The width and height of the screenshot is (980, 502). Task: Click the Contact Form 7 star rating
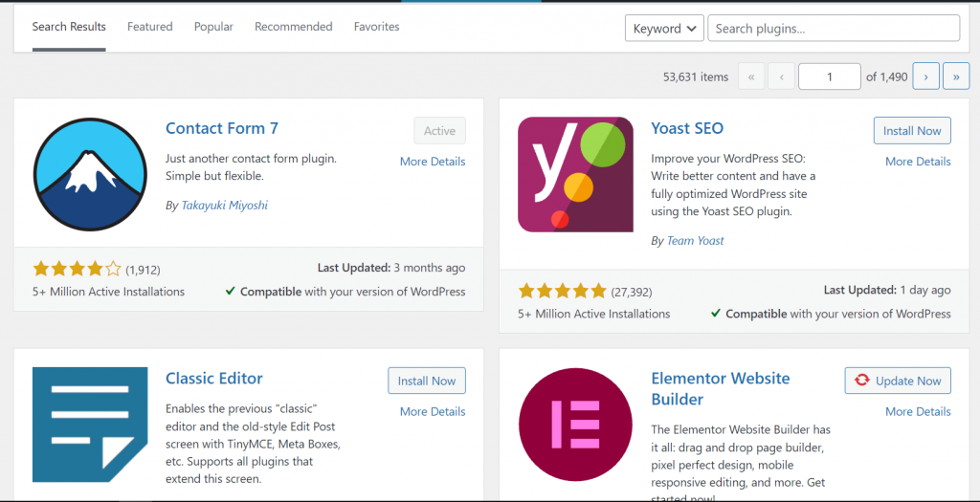77,269
